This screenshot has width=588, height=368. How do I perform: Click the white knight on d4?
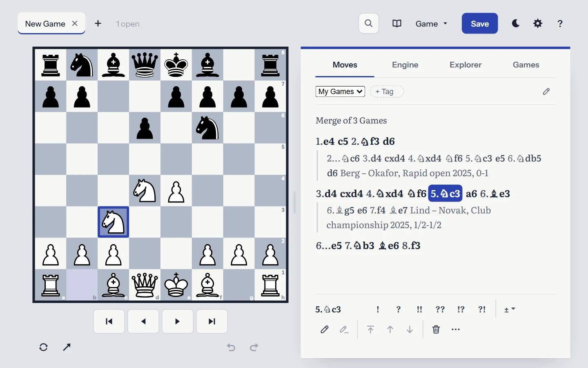[145, 191]
